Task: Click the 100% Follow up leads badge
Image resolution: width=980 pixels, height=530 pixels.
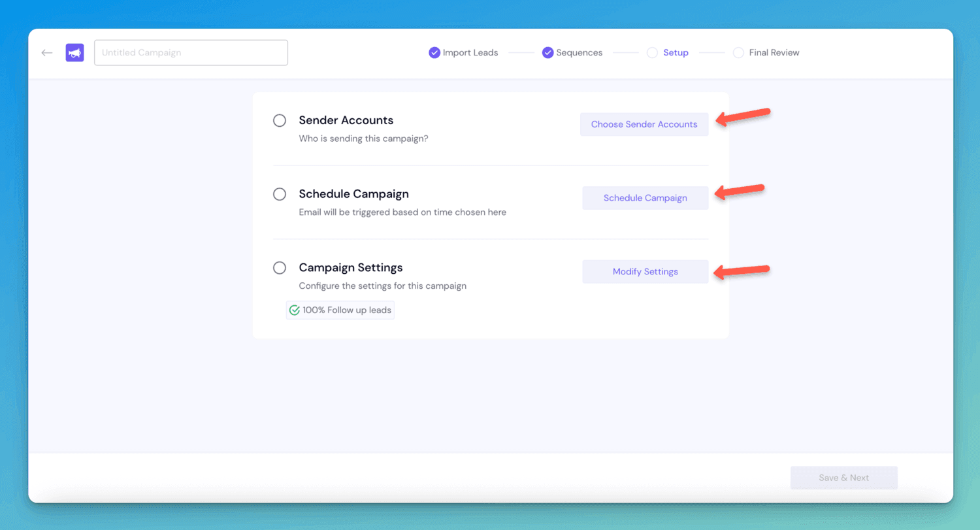Action: 340,310
